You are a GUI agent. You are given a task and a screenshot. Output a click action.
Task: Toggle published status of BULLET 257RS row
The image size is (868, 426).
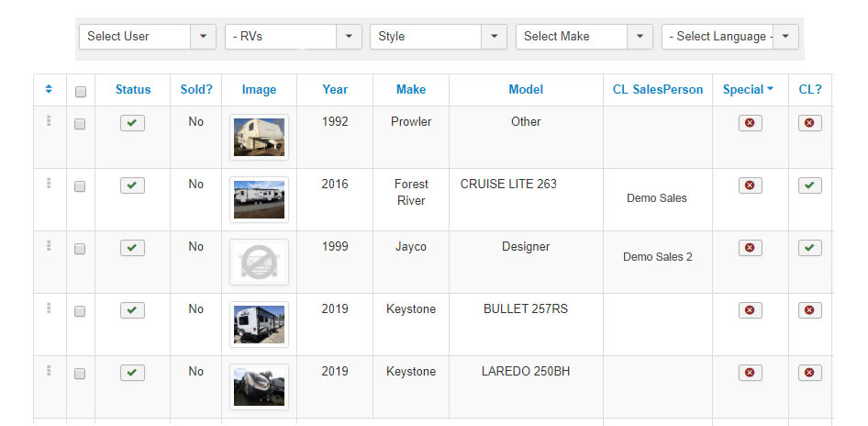click(132, 310)
